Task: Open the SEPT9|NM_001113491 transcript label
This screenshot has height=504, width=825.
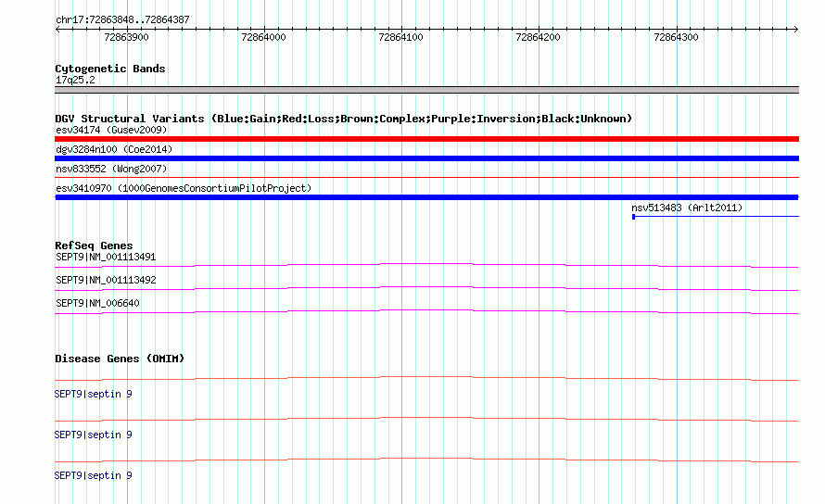Action: tap(106, 258)
